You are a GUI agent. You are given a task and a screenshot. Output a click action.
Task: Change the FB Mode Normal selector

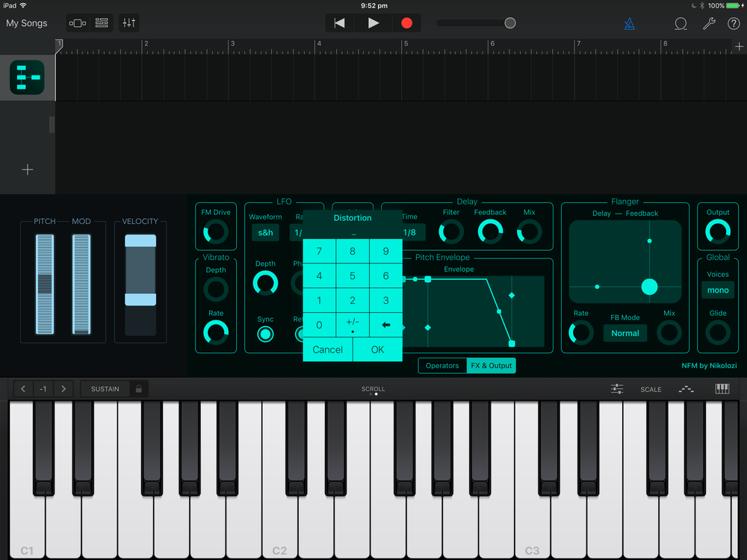point(625,333)
